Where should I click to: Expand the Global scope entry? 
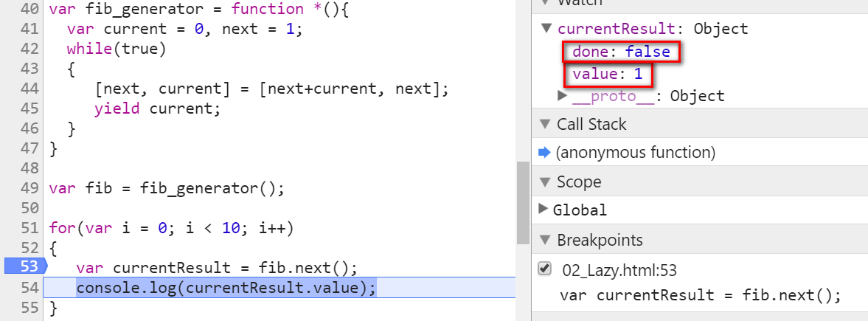click(x=543, y=209)
